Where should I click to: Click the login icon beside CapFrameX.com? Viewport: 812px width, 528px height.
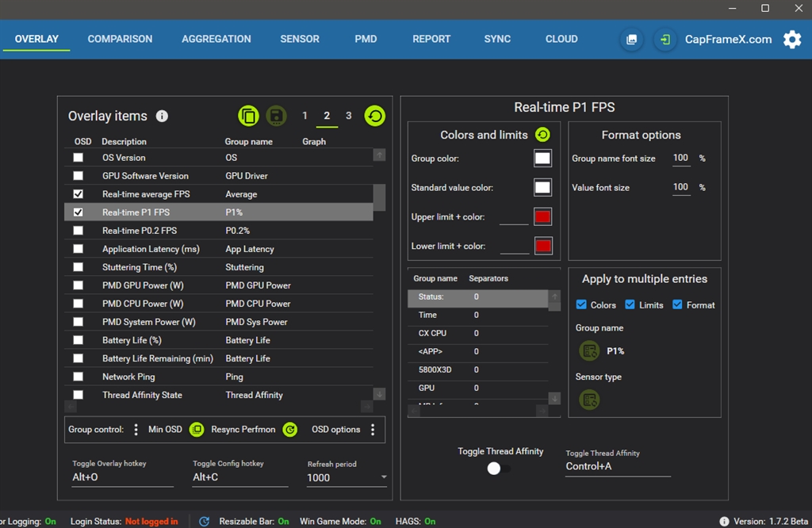665,40
